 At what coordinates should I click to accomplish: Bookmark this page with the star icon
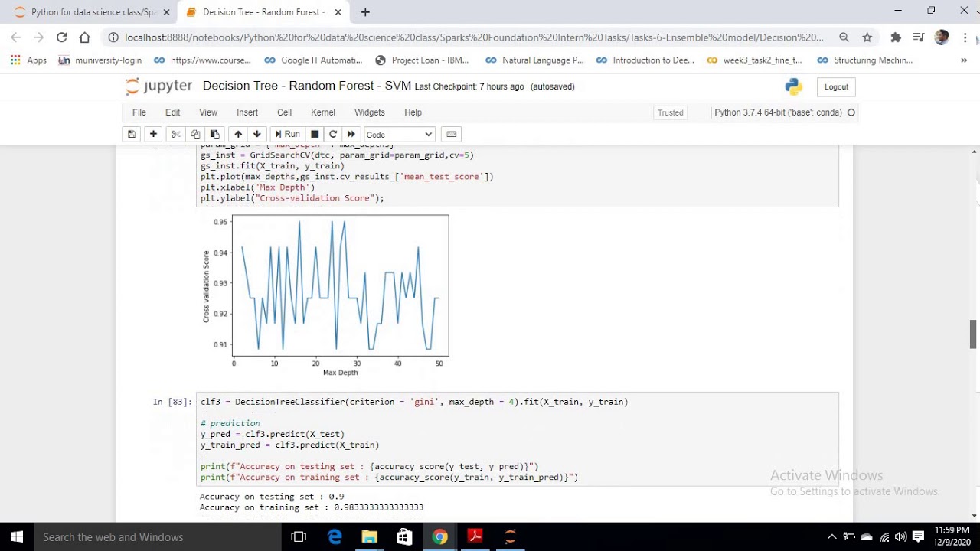pos(867,37)
